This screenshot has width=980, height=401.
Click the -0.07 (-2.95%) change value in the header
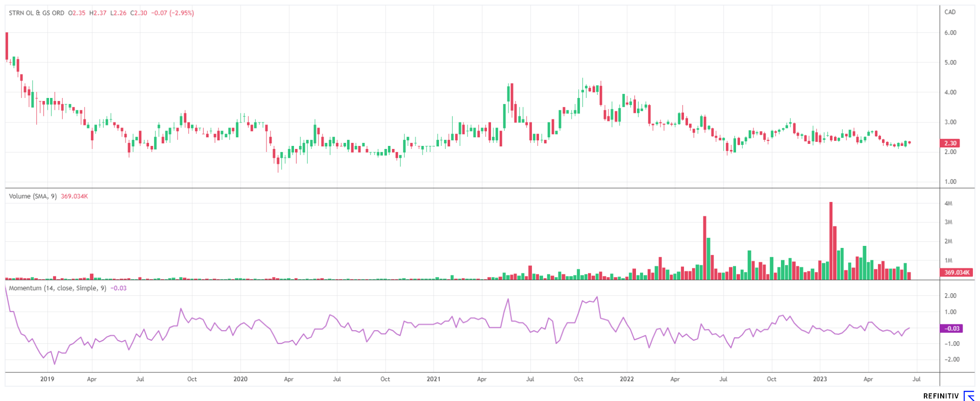click(x=174, y=13)
